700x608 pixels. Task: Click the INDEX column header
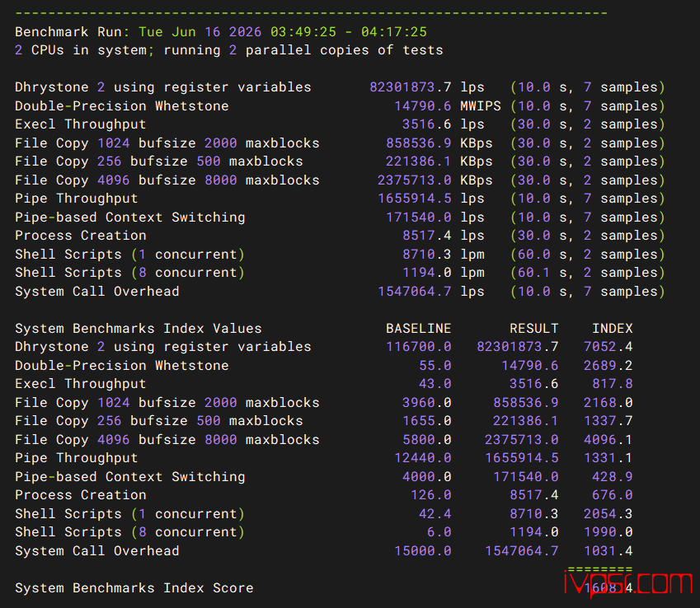pyautogui.click(x=612, y=329)
